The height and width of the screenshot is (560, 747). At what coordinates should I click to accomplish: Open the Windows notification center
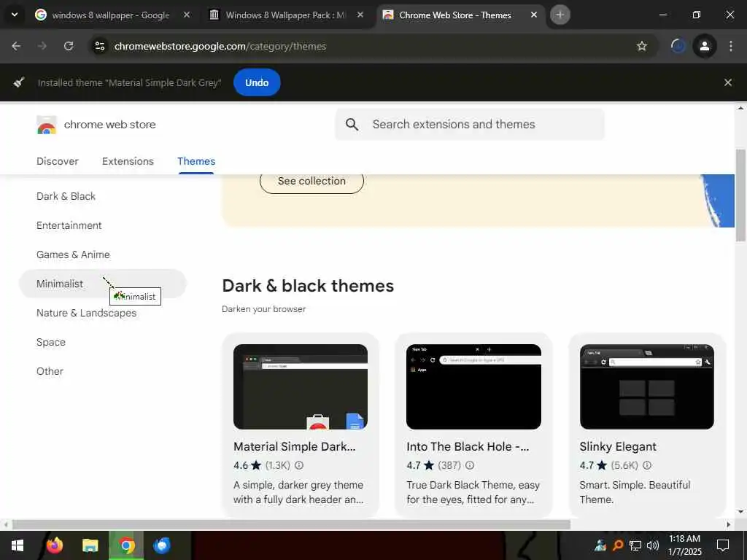click(x=723, y=545)
